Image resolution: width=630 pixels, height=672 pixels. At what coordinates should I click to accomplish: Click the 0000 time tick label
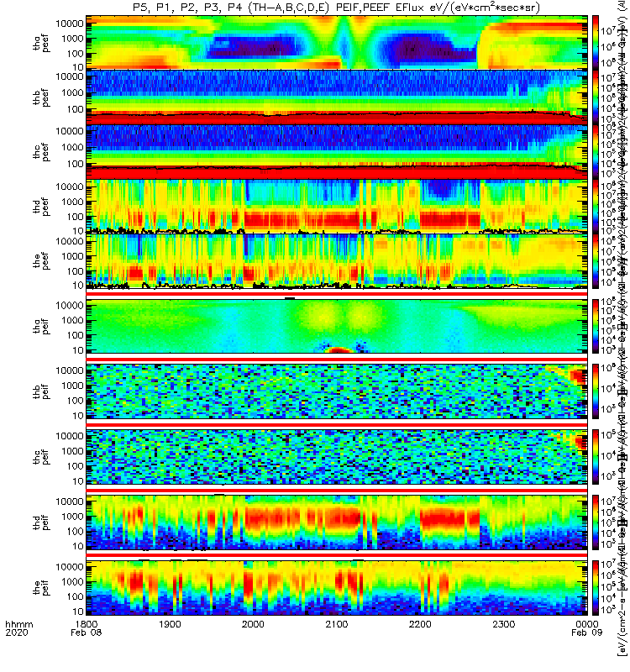point(587,624)
